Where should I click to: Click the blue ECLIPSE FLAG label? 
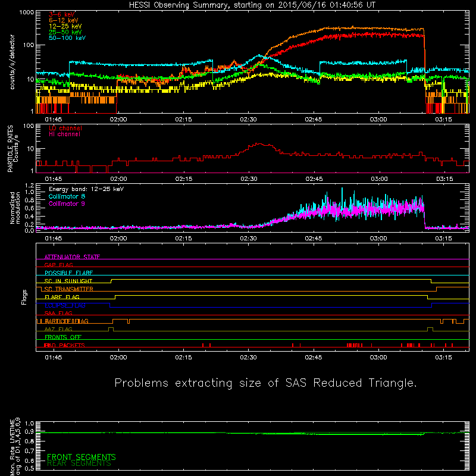pos(65,305)
